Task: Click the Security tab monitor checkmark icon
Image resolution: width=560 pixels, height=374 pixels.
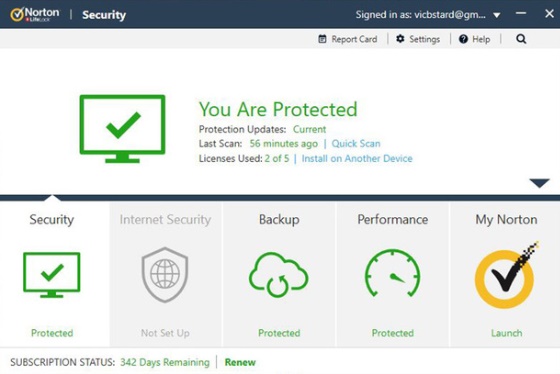Action: point(52,275)
